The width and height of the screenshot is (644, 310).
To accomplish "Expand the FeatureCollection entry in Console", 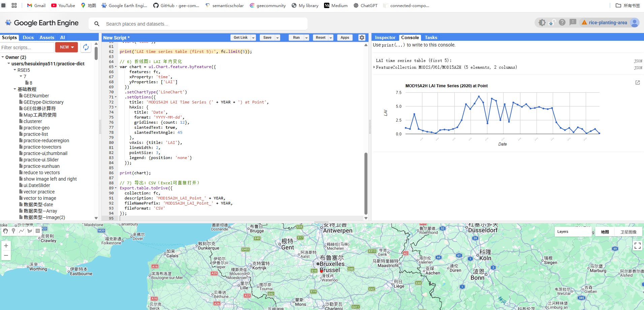I will pos(374,67).
